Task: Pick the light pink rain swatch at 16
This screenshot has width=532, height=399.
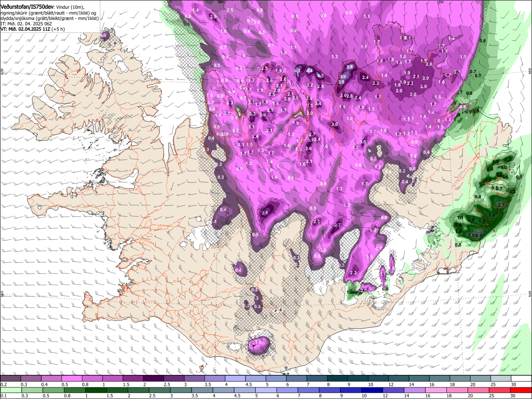Action: click(x=436, y=390)
